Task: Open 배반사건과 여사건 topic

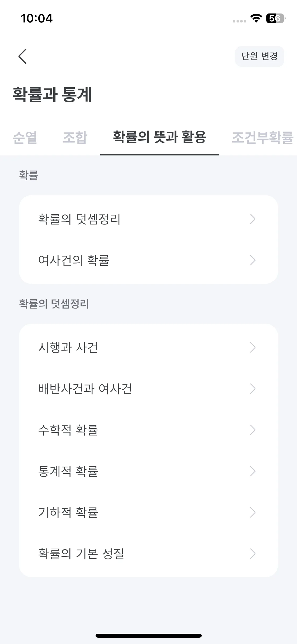Action: tap(148, 389)
